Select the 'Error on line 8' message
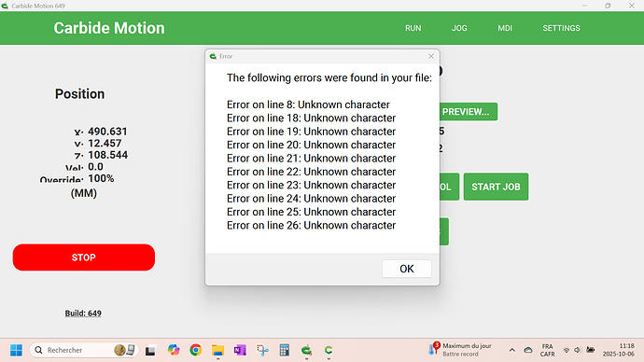The height and width of the screenshot is (362, 644). [x=308, y=104]
